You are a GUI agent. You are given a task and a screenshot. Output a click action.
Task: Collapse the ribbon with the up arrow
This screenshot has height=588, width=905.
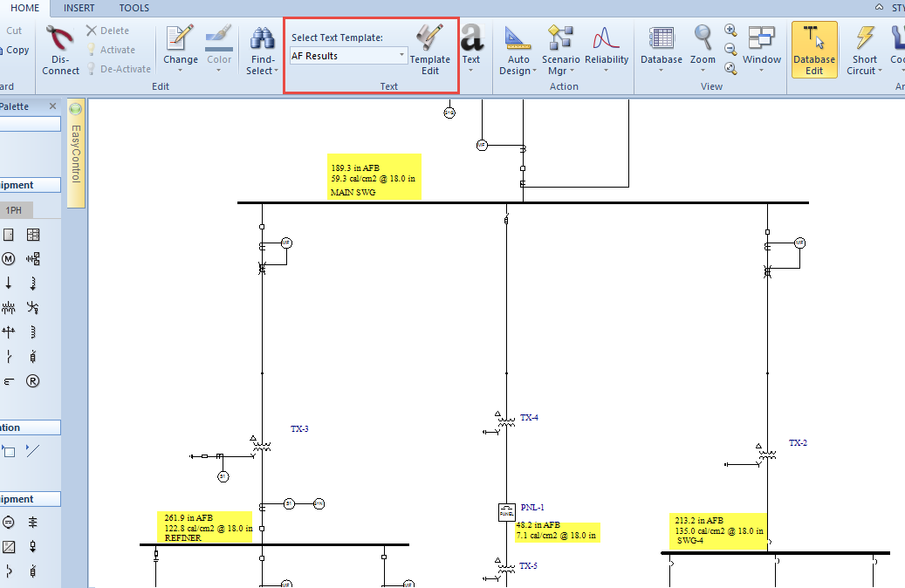pos(879,8)
